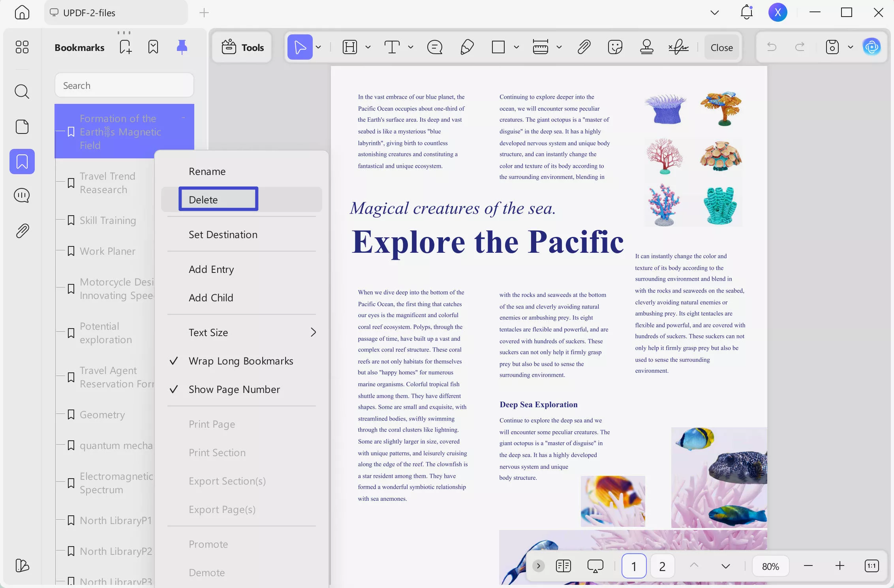
Task: Select the signature tool
Action: [x=678, y=47]
